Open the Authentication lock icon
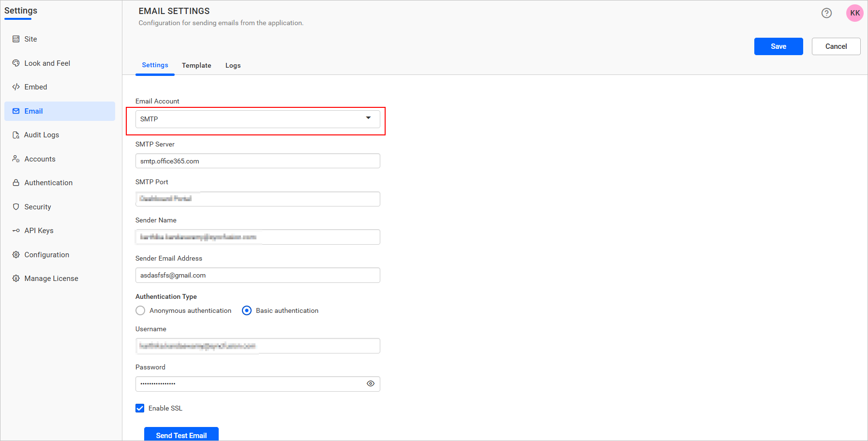 coord(16,182)
